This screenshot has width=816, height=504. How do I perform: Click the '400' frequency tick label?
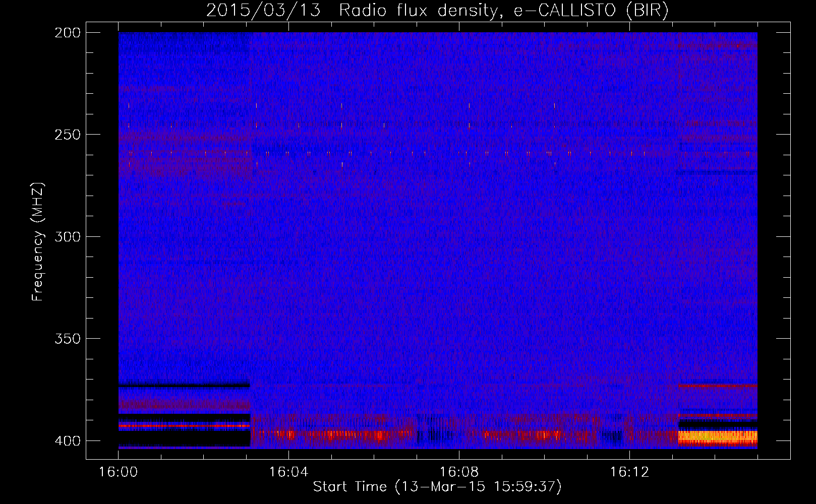click(x=68, y=440)
